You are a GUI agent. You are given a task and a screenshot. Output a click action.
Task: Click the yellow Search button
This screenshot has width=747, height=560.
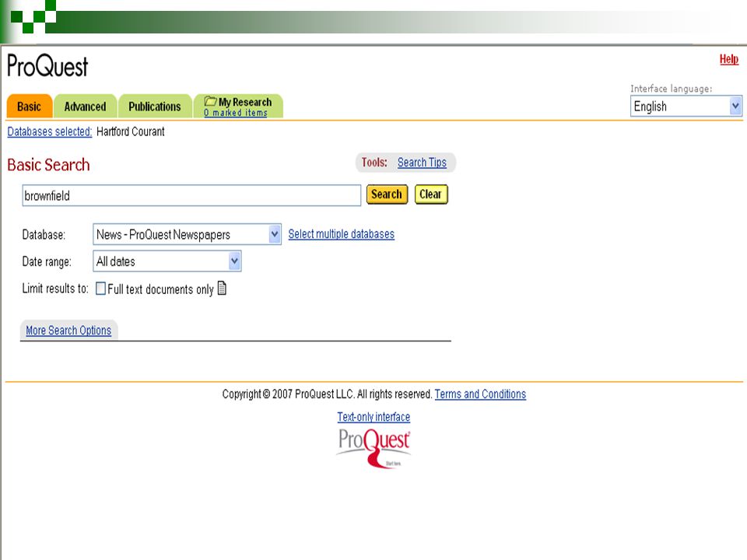(x=387, y=194)
